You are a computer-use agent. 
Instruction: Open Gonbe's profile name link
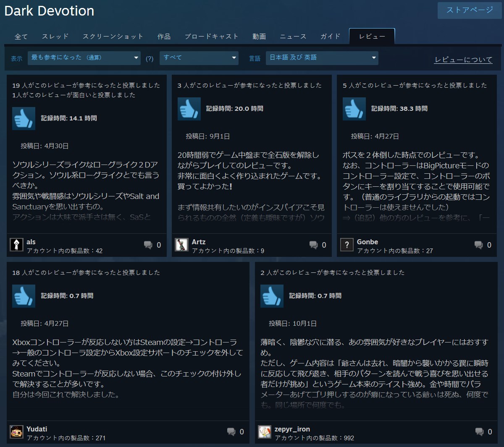coord(367,242)
